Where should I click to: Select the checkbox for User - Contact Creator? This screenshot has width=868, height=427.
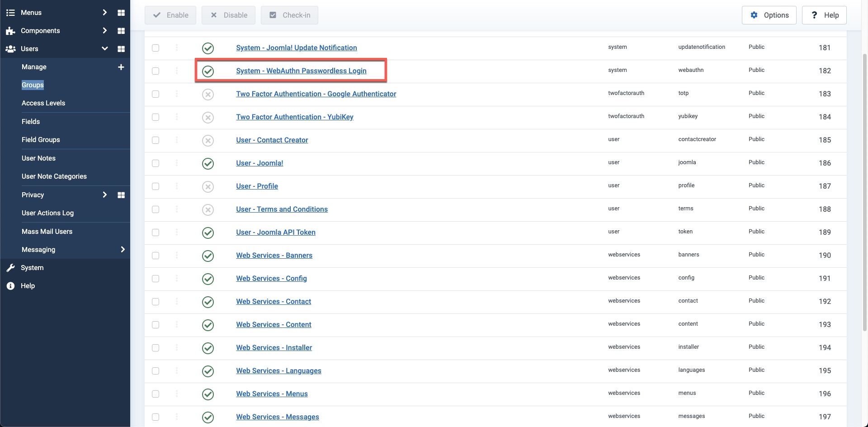point(156,140)
